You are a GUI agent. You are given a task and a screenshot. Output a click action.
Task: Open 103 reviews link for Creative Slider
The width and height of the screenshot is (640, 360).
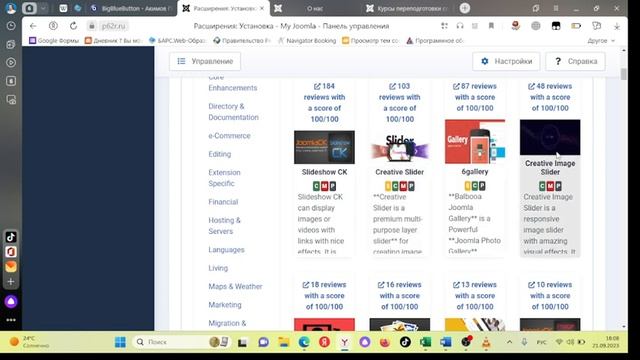(x=400, y=102)
